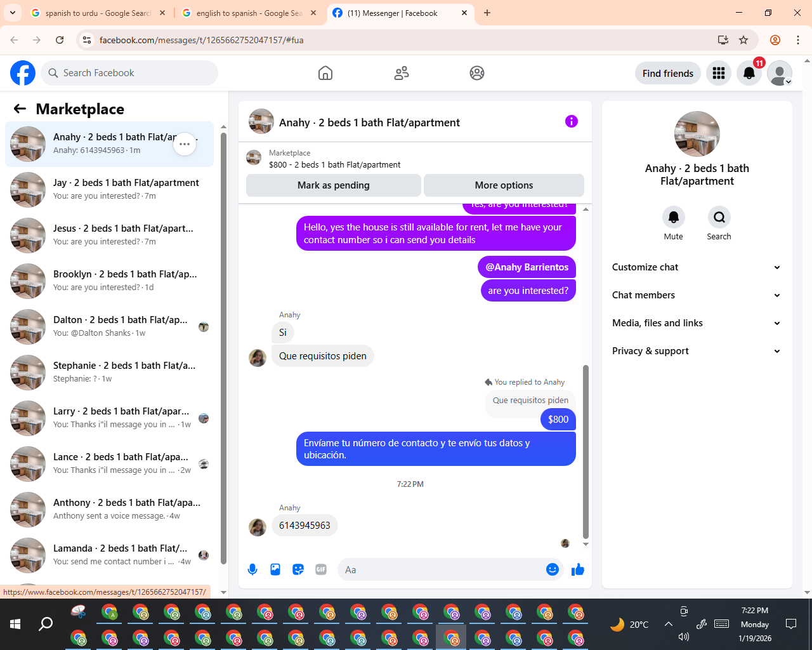Open conversation information icon in chat header
812x650 pixels.
click(x=572, y=121)
